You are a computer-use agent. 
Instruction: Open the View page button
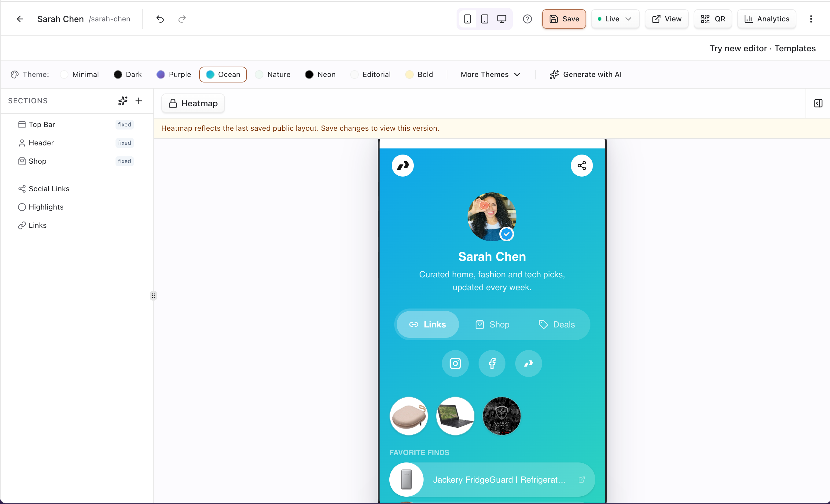(667, 19)
